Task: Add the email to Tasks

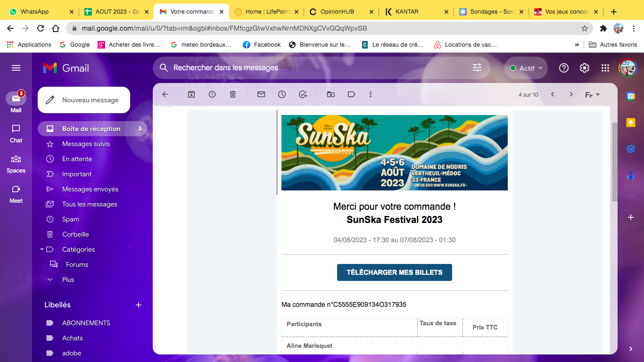Action: (x=303, y=94)
